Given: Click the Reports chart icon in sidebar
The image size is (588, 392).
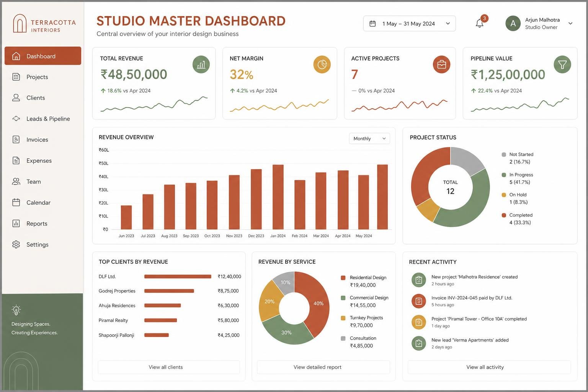Looking at the screenshot, I should pos(16,223).
